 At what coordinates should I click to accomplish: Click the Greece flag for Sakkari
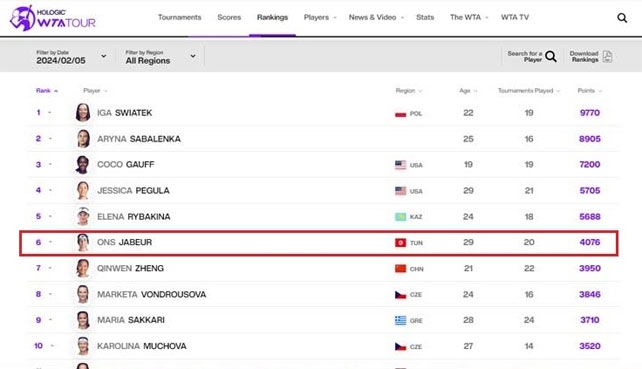coord(400,320)
